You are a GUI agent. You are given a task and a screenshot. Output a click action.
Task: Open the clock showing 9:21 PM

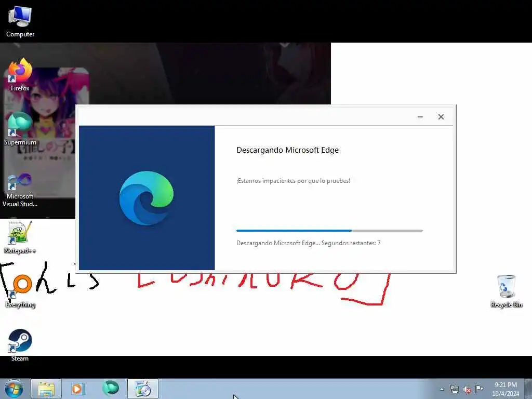506,389
